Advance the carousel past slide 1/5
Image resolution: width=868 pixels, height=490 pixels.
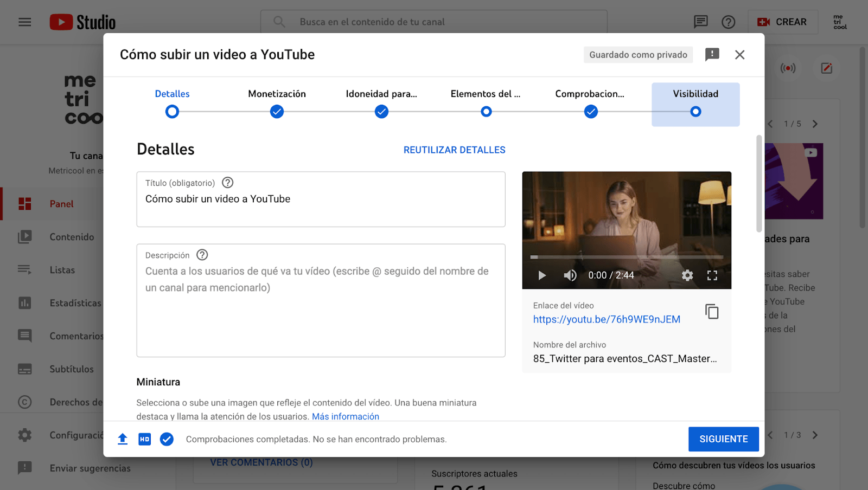(x=815, y=124)
